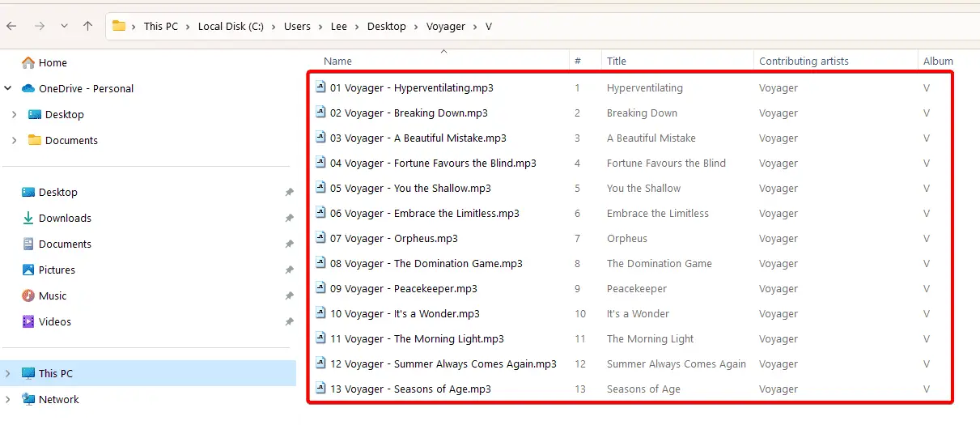Select 11 Voyager - The Morning Light.mp3

(417, 338)
